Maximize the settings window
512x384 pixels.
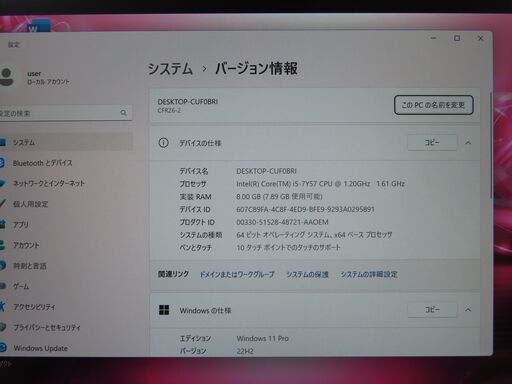[457, 38]
